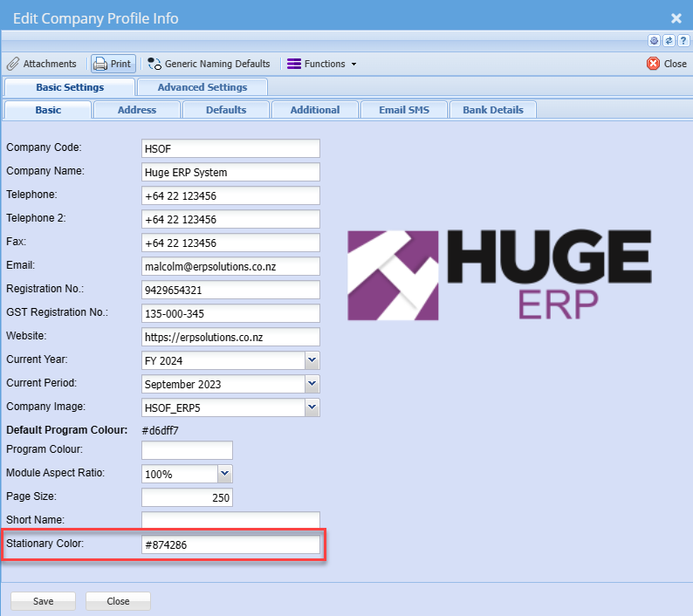The height and width of the screenshot is (616, 693).
Task: Expand the Module Aspect Ratio dropdown
Action: [x=225, y=473]
